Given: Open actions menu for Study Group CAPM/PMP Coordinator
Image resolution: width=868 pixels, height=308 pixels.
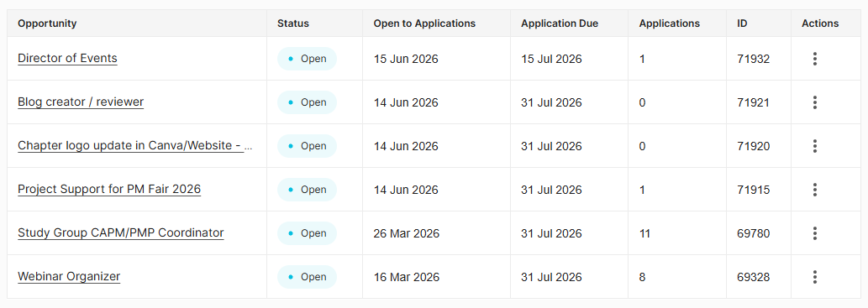Looking at the screenshot, I should (814, 233).
